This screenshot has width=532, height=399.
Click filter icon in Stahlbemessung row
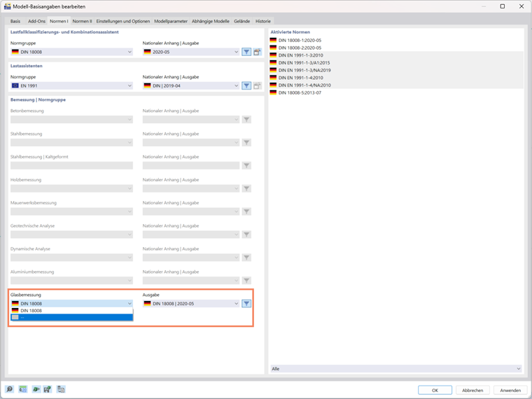pos(246,143)
